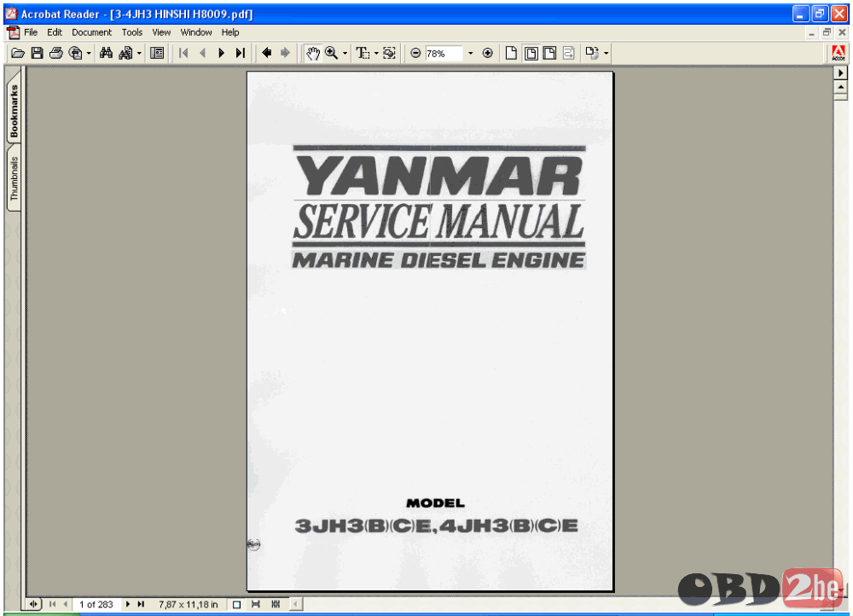Viewport: 853px width, 616px height.
Task: Jump to the last page in the status bar
Action: click(x=141, y=604)
